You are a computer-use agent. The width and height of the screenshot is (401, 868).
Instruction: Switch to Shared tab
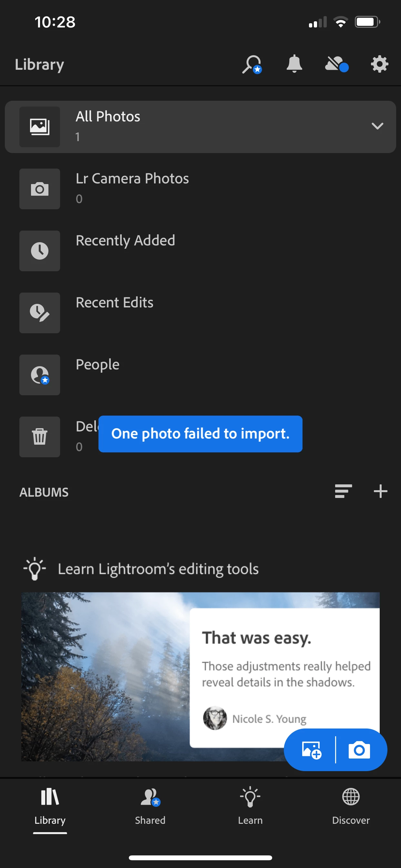tap(150, 807)
